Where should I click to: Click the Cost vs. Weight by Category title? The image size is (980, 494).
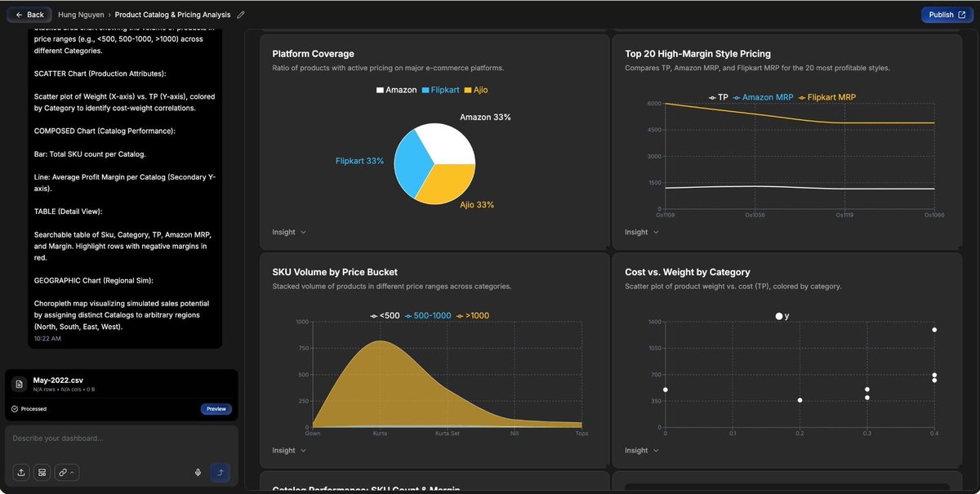tap(688, 272)
